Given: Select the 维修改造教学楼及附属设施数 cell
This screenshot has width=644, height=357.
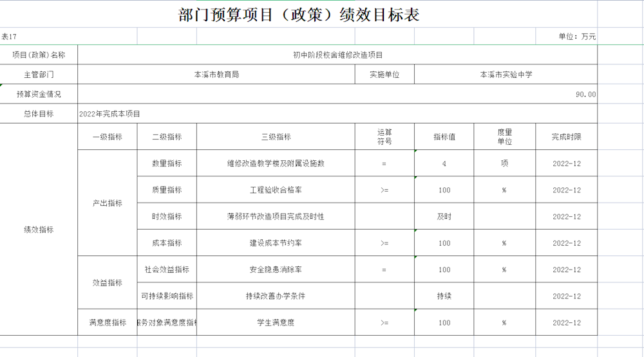Looking at the screenshot, I should (x=276, y=163).
